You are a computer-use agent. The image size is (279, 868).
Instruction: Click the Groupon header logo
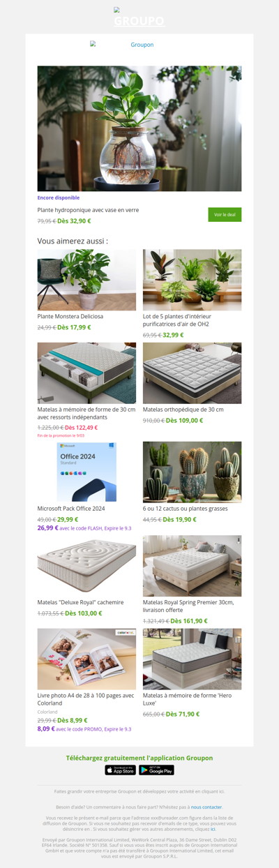139,17
